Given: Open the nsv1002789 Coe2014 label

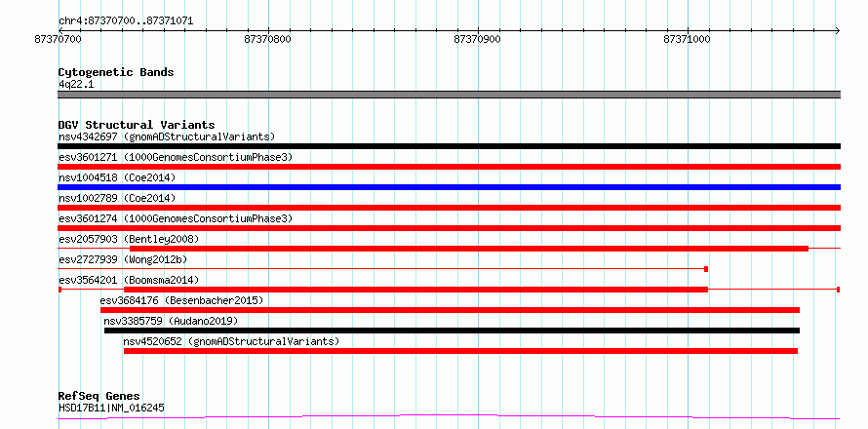Looking at the screenshot, I should [x=117, y=198].
